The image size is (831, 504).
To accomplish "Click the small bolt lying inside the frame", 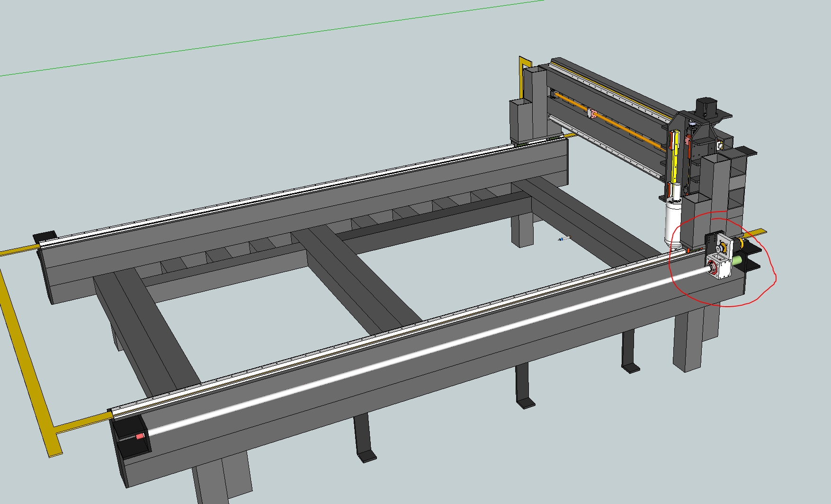I will 564,239.
